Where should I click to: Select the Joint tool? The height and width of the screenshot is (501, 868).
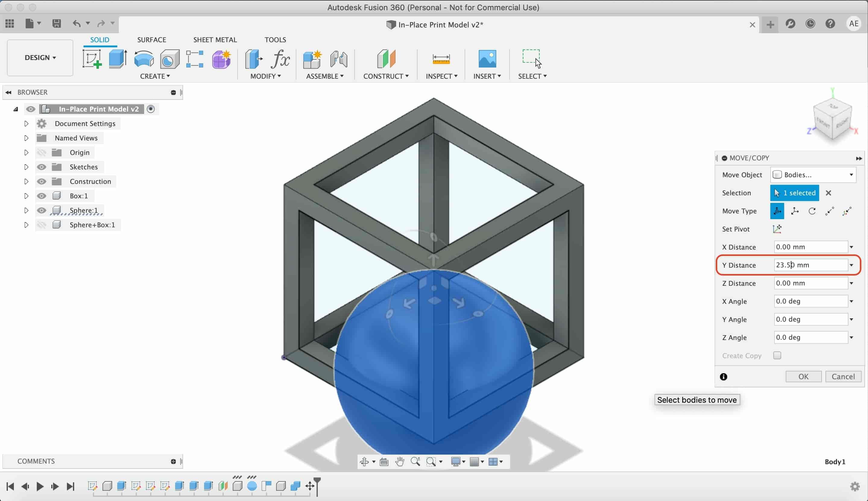[339, 59]
